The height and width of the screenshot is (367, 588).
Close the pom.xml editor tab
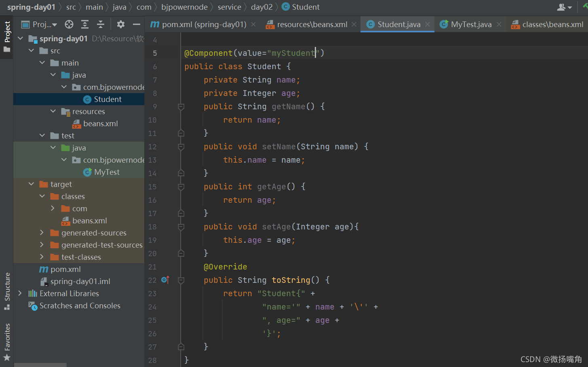click(x=253, y=25)
